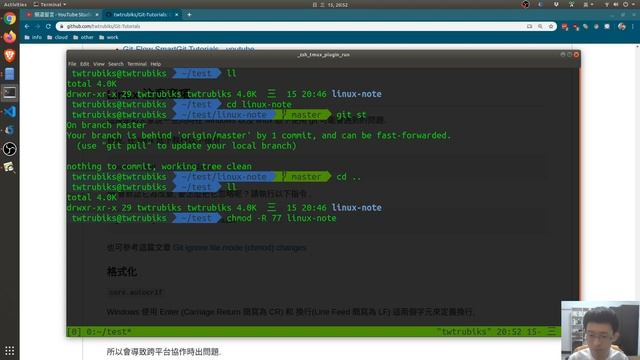This screenshot has width=640, height=360.
Task: Open new tab in Chrome
Action: coord(189,15)
